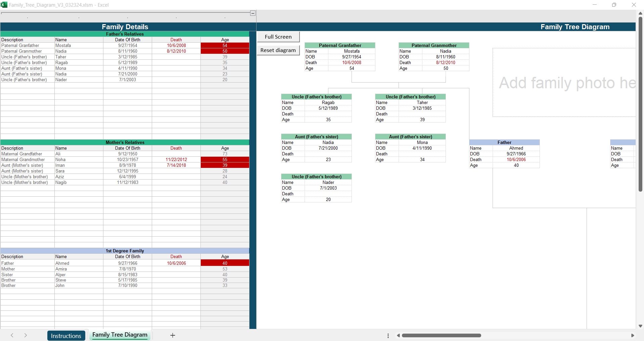The height and width of the screenshot is (341, 644).
Task: Click the horizontal scrollbar left arrow
Action: (x=398, y=336)
